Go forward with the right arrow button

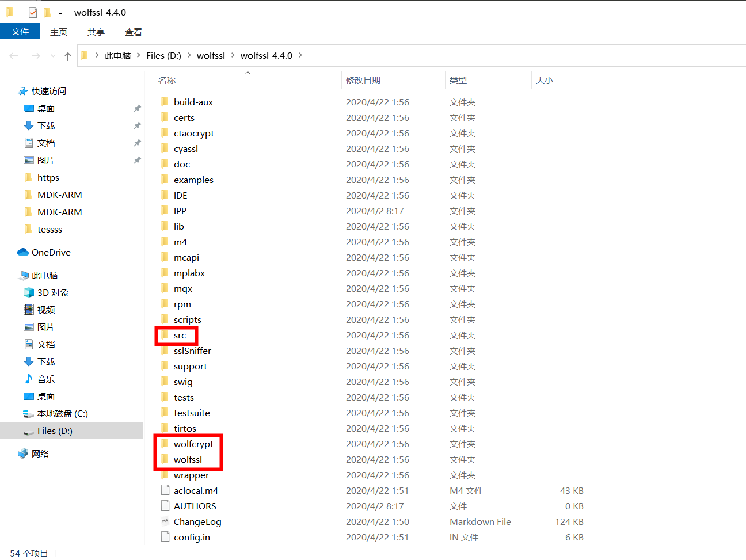click(36, 56)
